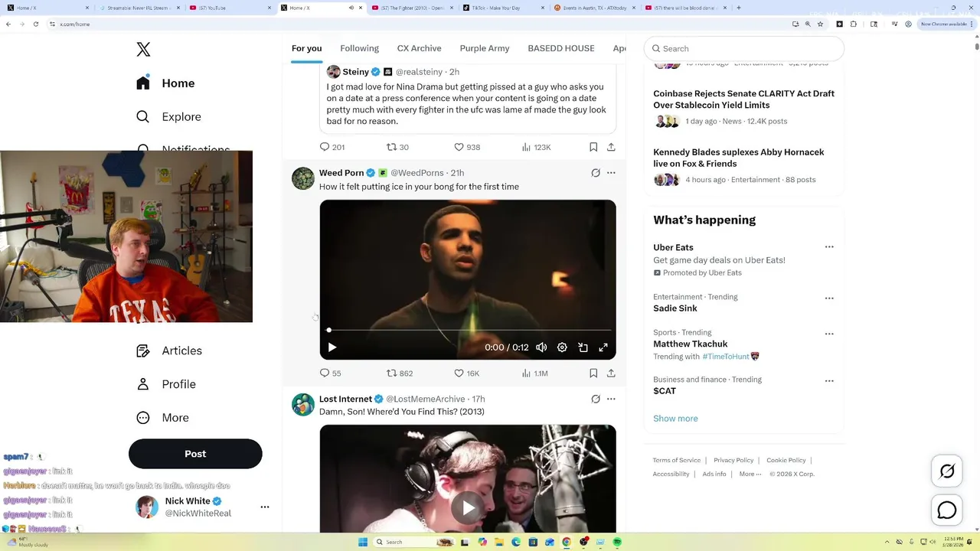This screenshot has height=551, width=980.
Task: Open the Terms of Service link
Action: [x=677, y=460]
